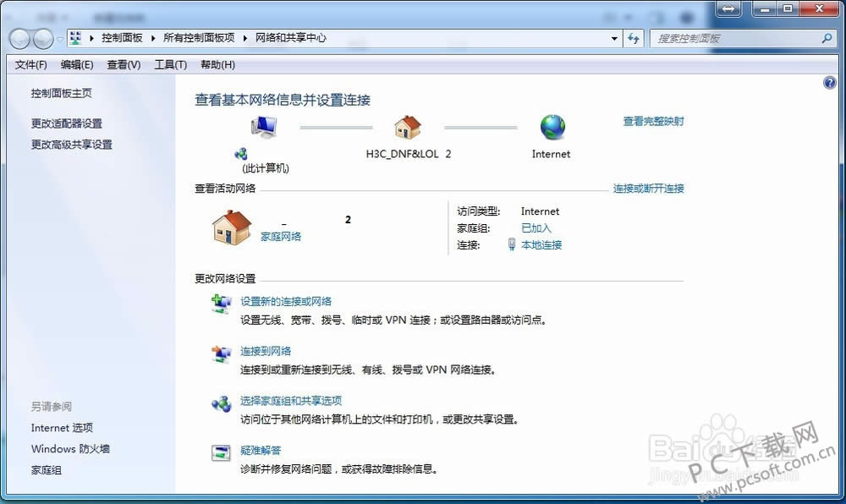Click the 搜索控制面板 search box
846x504 pixels.
pos(736,39)
